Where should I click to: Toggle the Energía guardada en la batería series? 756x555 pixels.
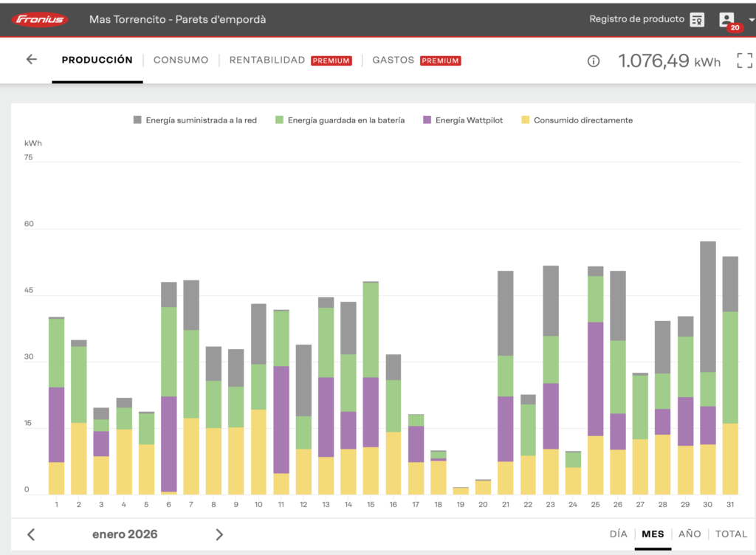click(x=340, y=120)
